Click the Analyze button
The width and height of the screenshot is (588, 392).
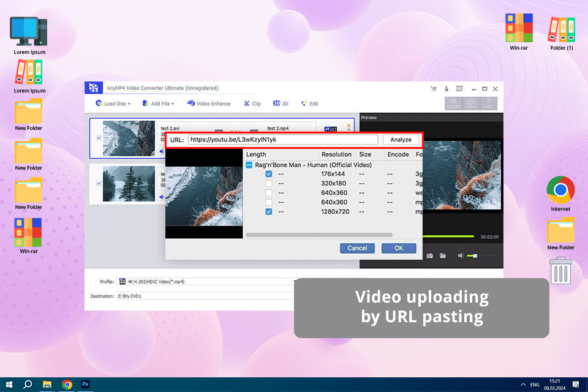click(x=401, y=140)
